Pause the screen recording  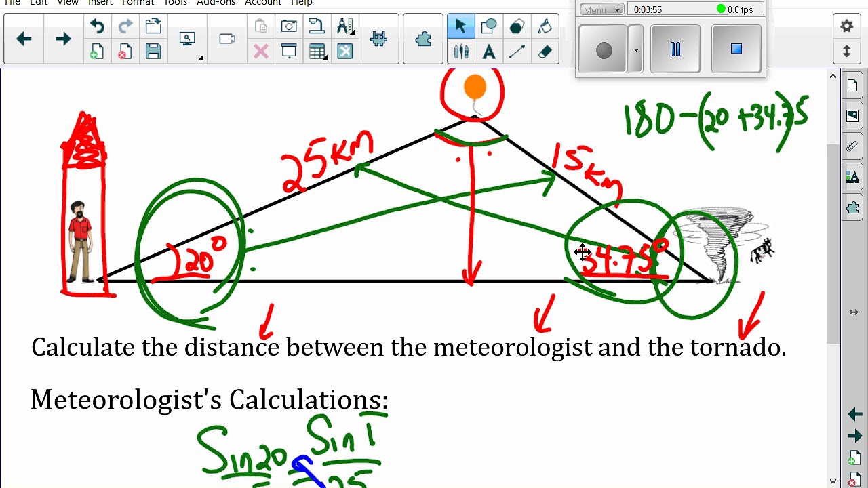click(x=675, y=49)
